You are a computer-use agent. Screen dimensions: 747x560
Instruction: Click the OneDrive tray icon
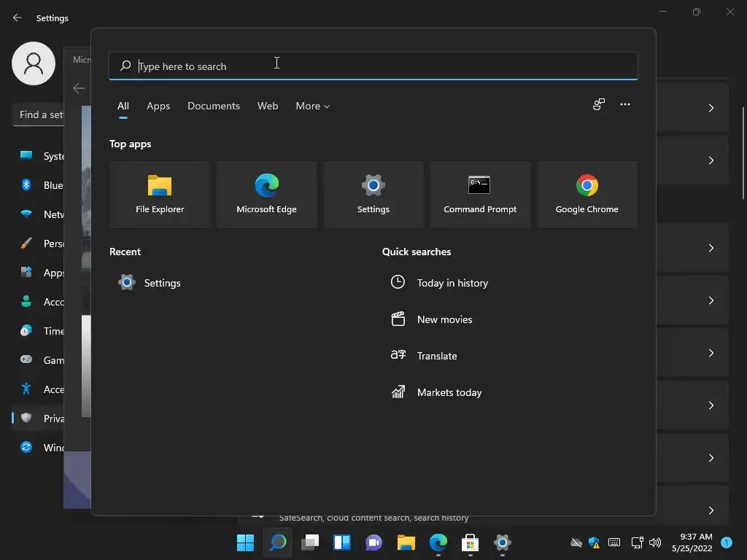point(576,542)
